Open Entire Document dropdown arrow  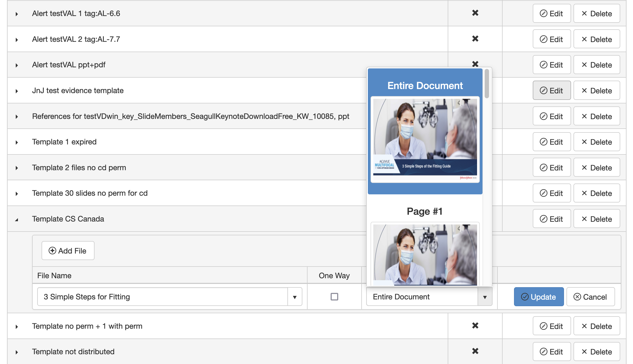coord(485,297)
